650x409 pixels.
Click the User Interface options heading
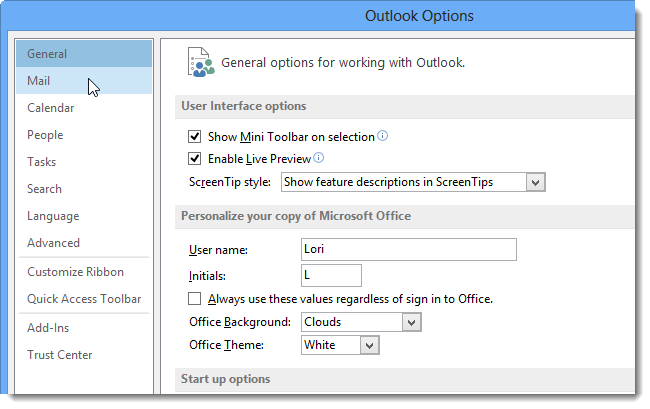(x=244, y=106)
